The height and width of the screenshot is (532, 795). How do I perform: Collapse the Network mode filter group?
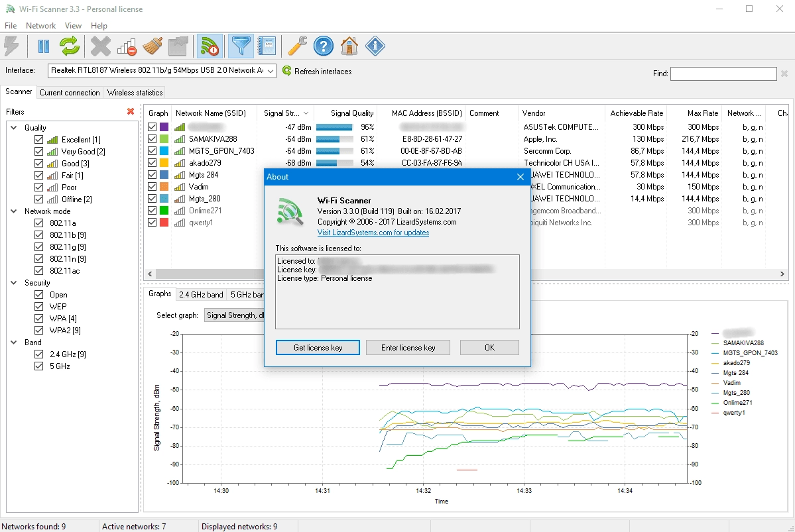coord(14,211)
